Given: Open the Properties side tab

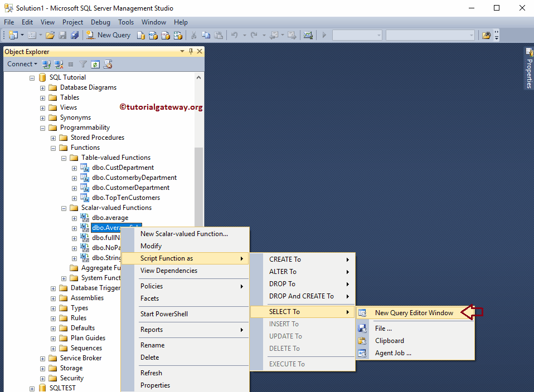Looking at the screenshot, I should (529, 70).
